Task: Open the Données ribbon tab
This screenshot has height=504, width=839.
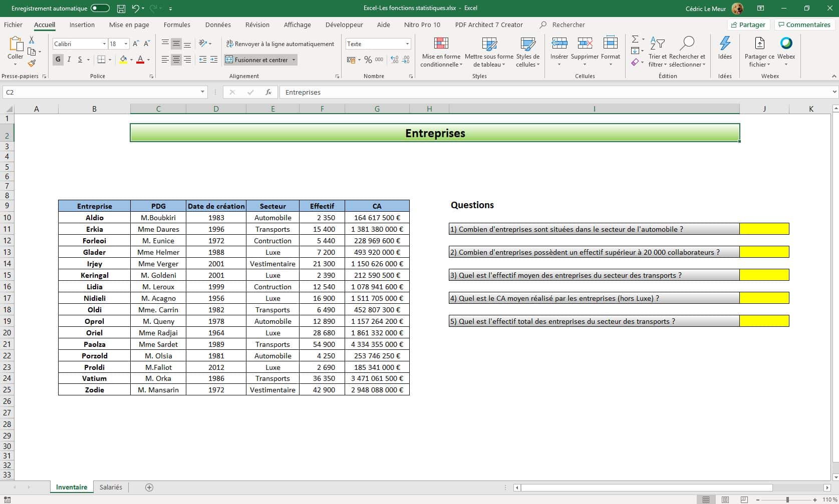Action: point(218,25)
